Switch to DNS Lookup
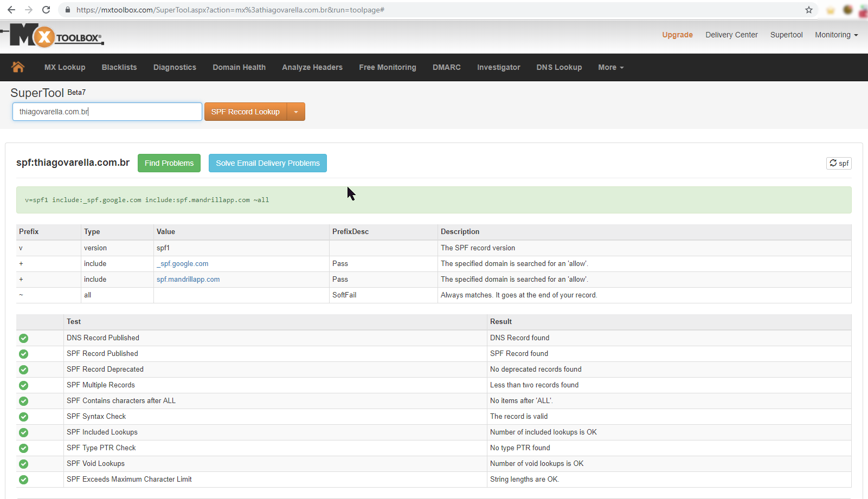 559,67
